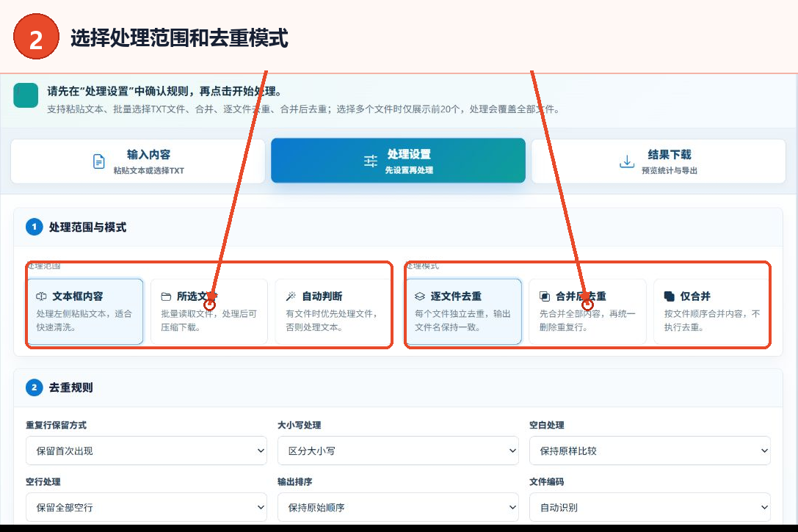798x532 pixels.
Task: Click the 处理范围与模式 section heading
Action: click(x=87, y=227)
